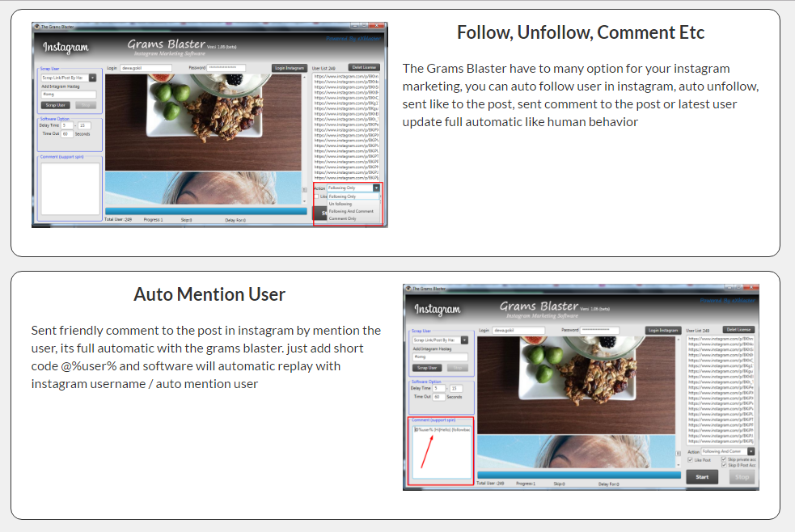The height and width of the screenshot is (532, 795).
Task: Click the blue progress bar in Follow/Unfollow screenshot
Action: pyautogui.click(x=206, y=211)
